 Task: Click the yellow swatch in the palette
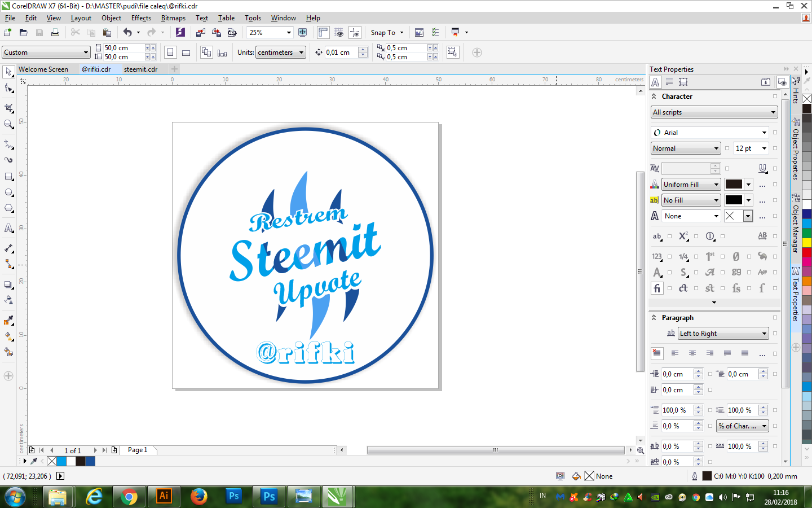pos(807,242)
